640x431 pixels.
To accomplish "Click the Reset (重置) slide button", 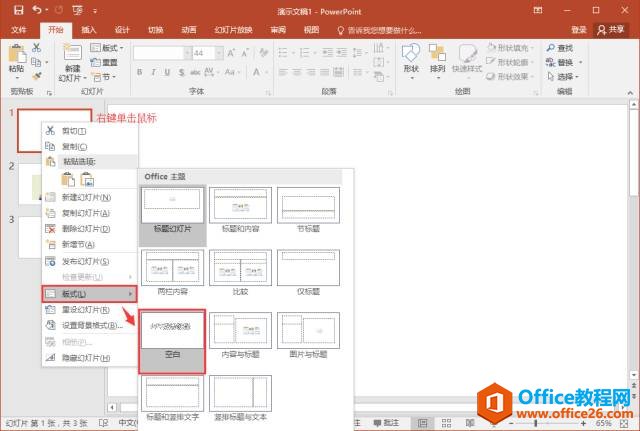I will click(x=104, y=62).
